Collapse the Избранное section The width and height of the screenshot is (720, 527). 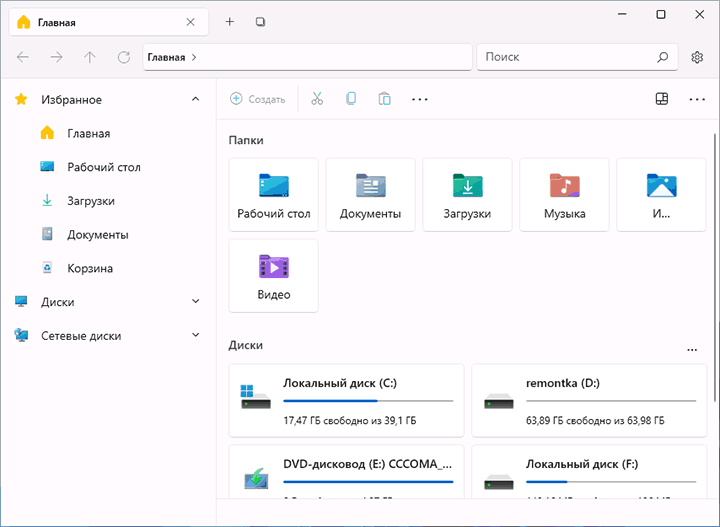coord(195,100)
